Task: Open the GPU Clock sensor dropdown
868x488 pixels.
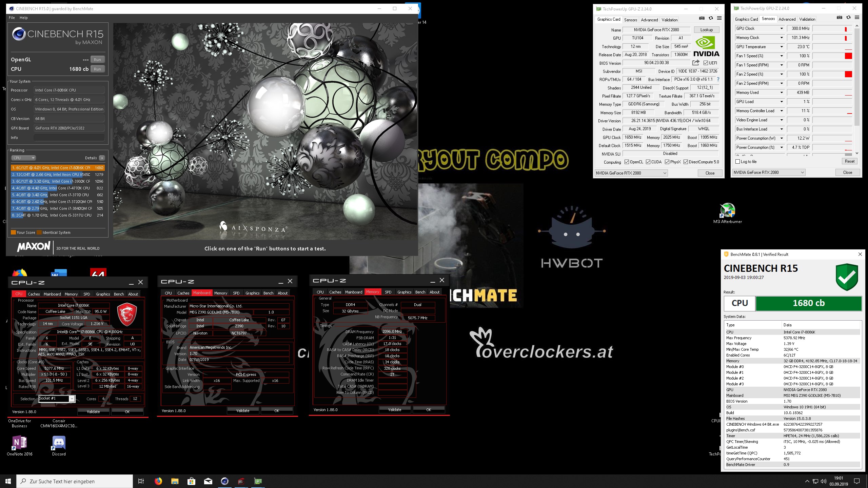Action: pyautogui.click(x=782, y=28)
